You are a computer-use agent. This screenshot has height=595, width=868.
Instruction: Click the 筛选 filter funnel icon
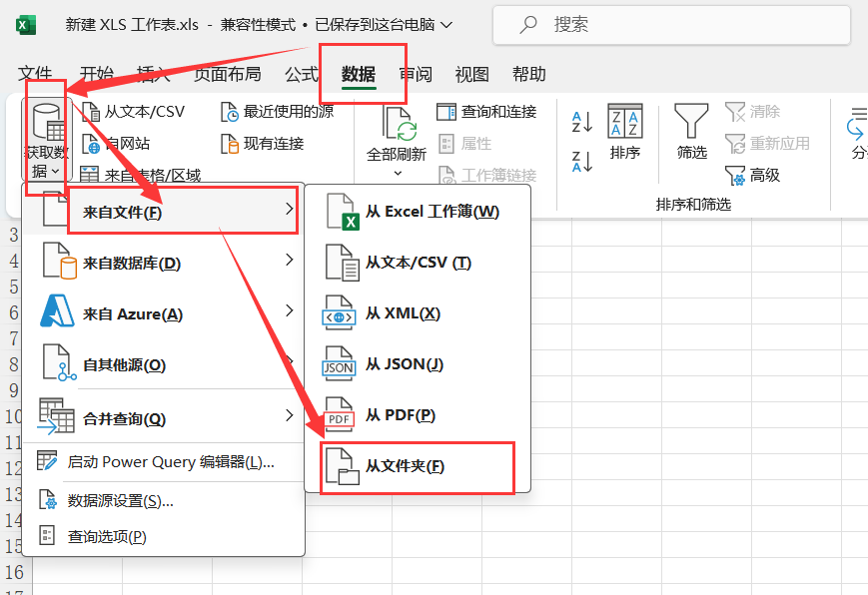pos(691,122)
